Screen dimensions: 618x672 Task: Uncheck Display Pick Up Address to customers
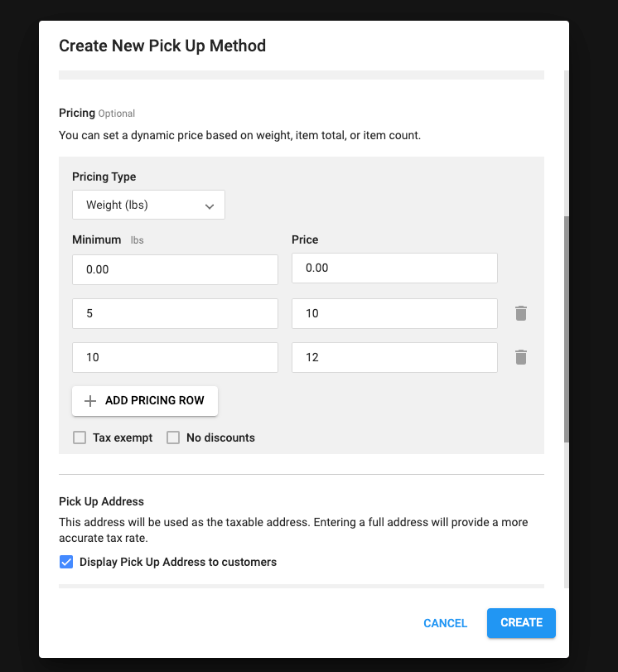point(66,562)
